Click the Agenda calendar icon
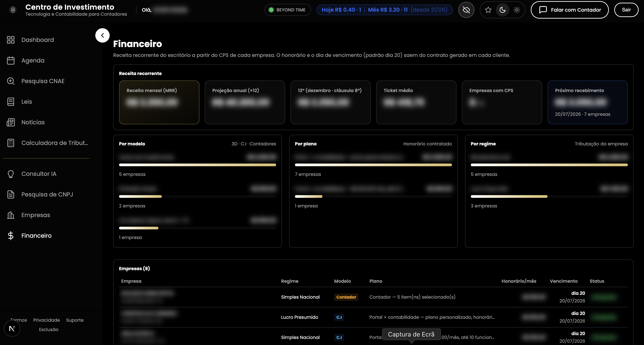644x345 pixels. (11, 60)
